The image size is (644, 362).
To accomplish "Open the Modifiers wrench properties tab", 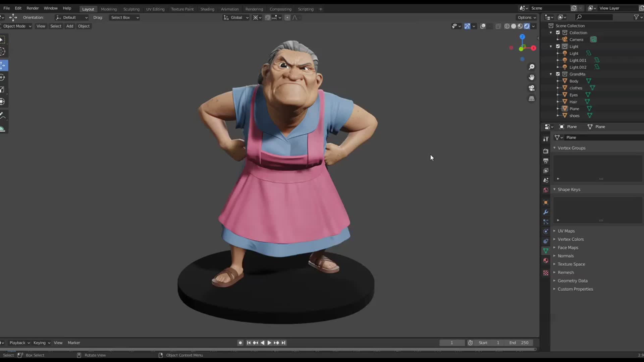I will click(x=546, y=212).
